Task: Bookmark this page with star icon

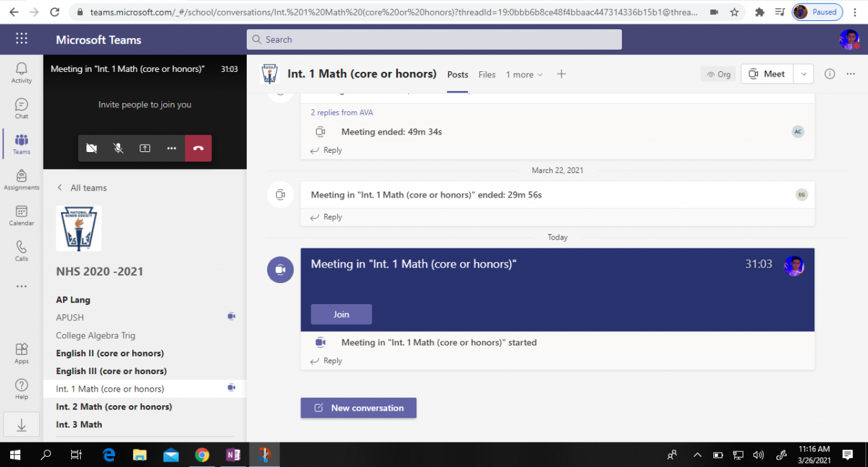Action: click(734, 12)
